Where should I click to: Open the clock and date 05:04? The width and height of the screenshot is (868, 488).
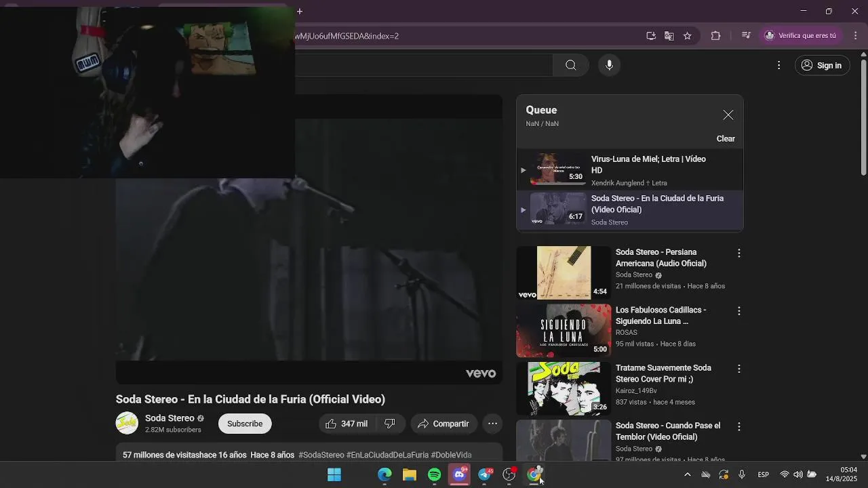[x=842, y=474]
